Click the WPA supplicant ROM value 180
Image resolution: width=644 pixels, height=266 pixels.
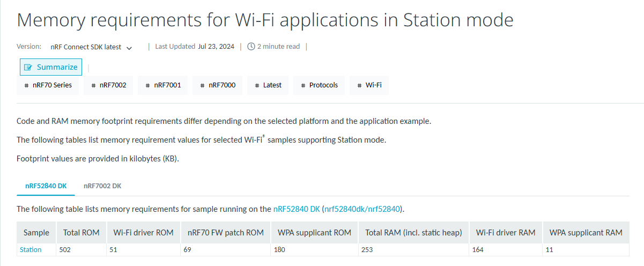[280, 250]
